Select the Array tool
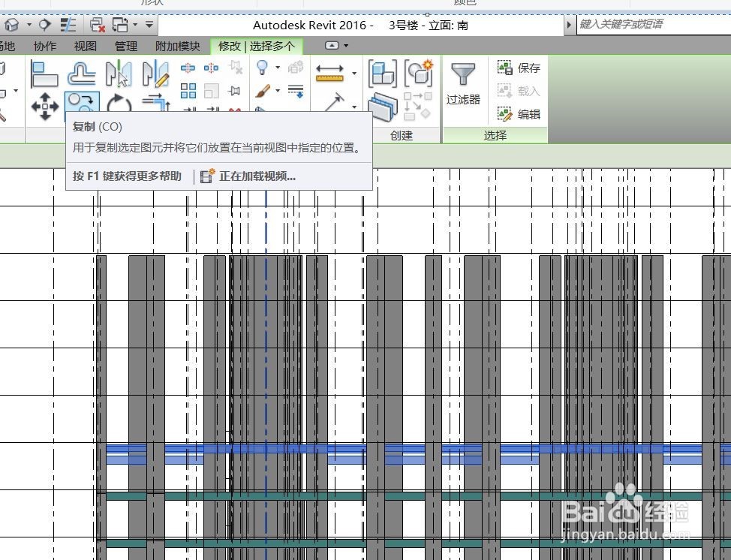Image resolution: width=731 pixels, height=560 pixels. coord(188,91)
